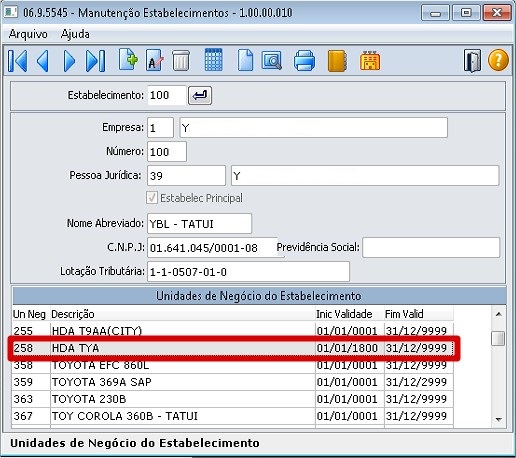Click Un Neg cell 363
Screen dimensions: 516x458
(x=31, y=399)
